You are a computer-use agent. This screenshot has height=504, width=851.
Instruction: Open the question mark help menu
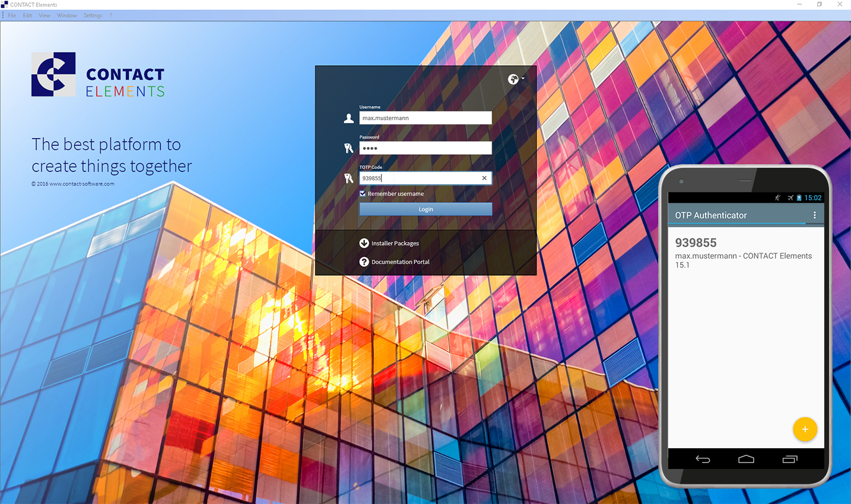(x=110, y=15)
